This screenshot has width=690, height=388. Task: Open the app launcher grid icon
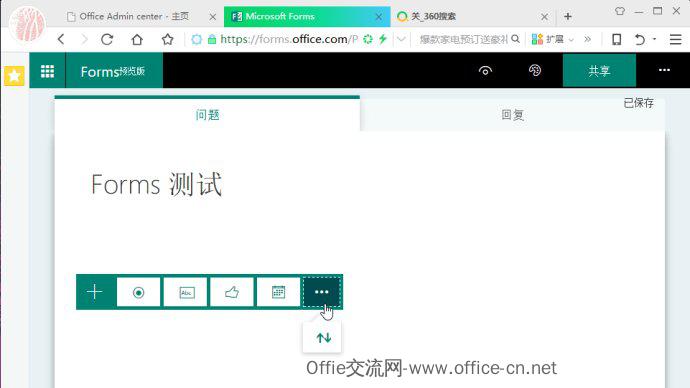48,71
